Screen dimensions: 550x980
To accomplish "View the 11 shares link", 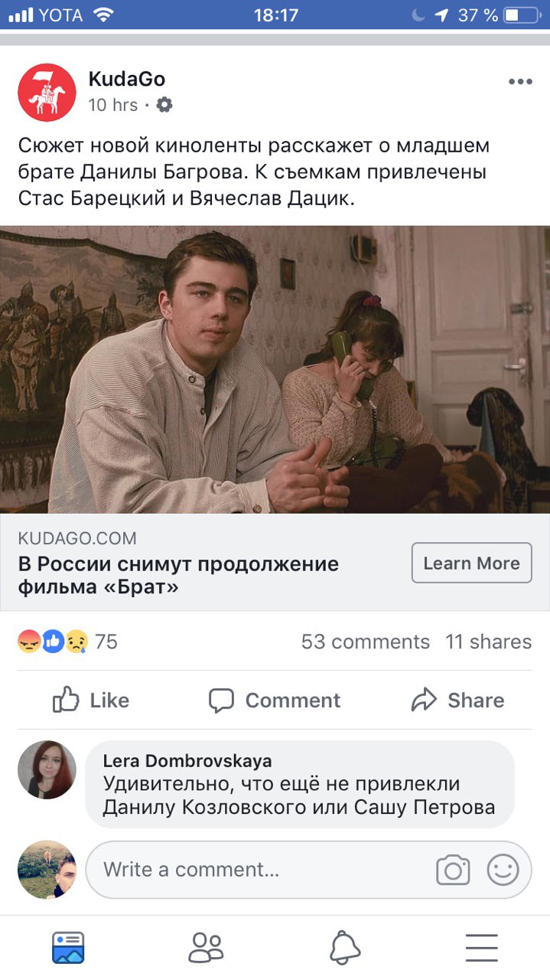I will pos(489,642).
